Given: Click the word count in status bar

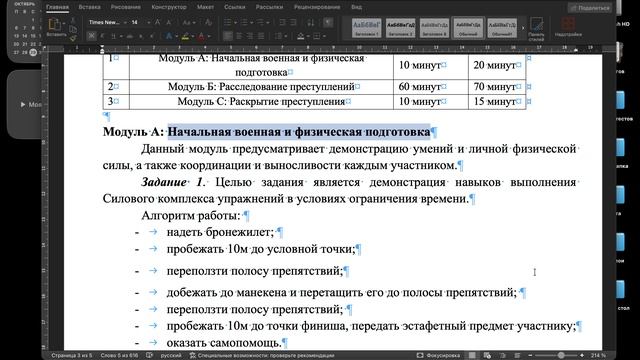Looking at the screenshot, I should [119, 356].
